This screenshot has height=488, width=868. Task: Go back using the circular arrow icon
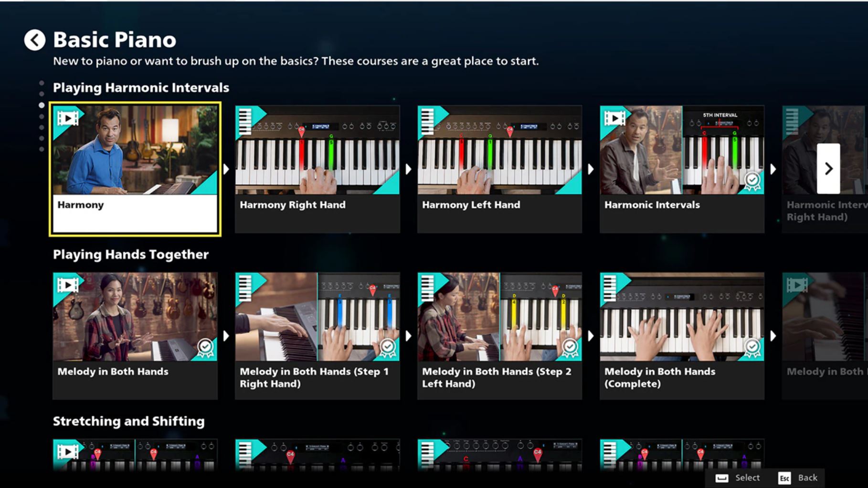[35, 40]
